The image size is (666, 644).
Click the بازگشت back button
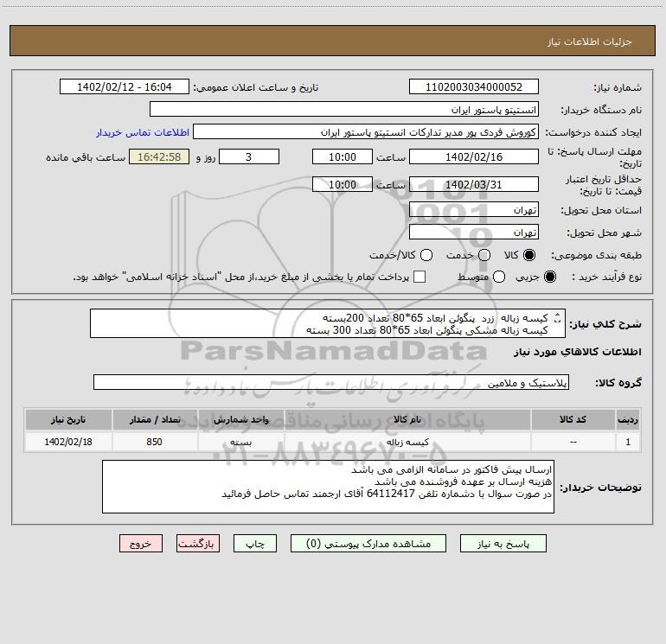tap(198, 544)
